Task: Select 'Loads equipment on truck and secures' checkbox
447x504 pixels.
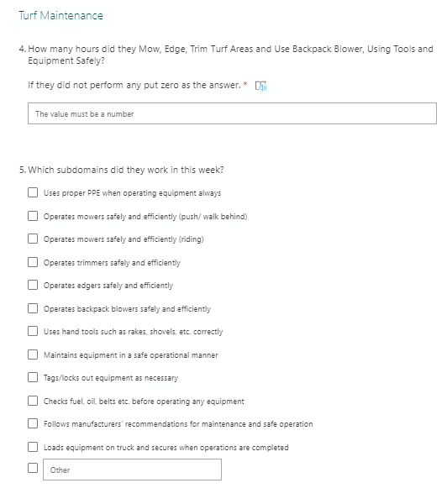Action: [33, 447]
